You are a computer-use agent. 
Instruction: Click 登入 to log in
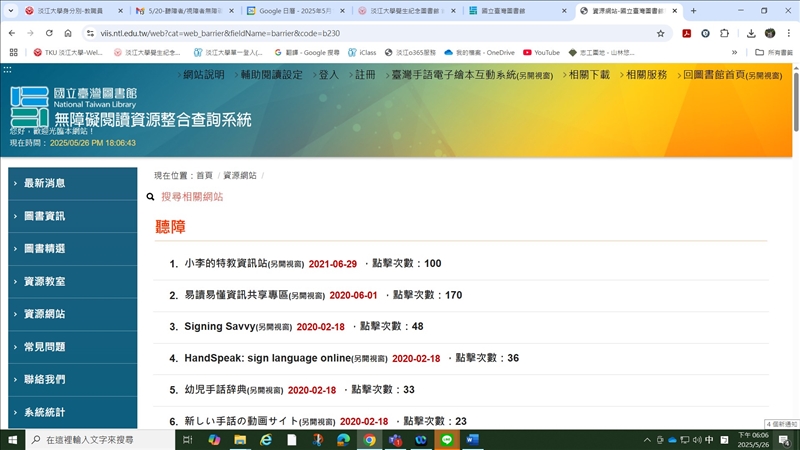pyautogui.click(x=328, y=75)
